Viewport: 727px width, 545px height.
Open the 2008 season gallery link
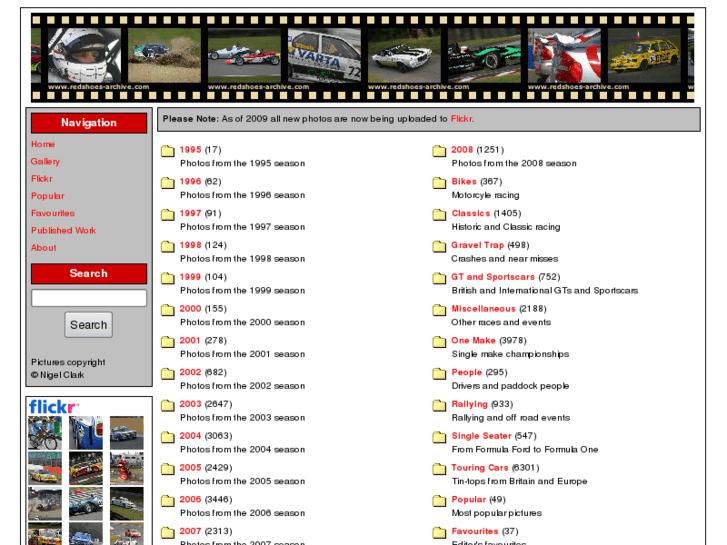462,150
